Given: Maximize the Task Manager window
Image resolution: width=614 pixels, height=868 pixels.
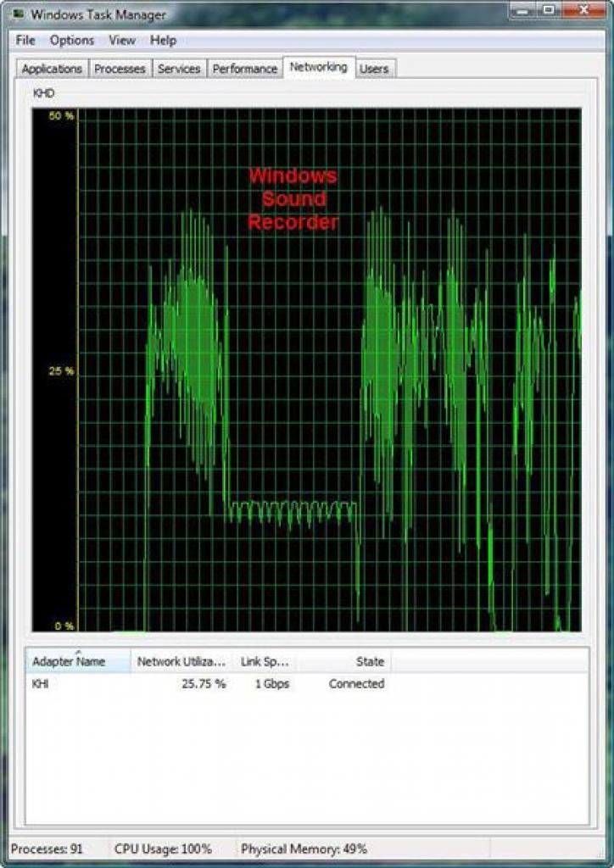Looking at the screenshot, I should tap(549, 10).
